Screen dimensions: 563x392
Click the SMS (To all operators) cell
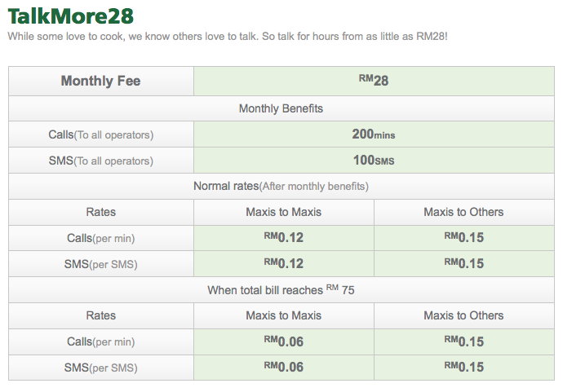pos(101,161)
